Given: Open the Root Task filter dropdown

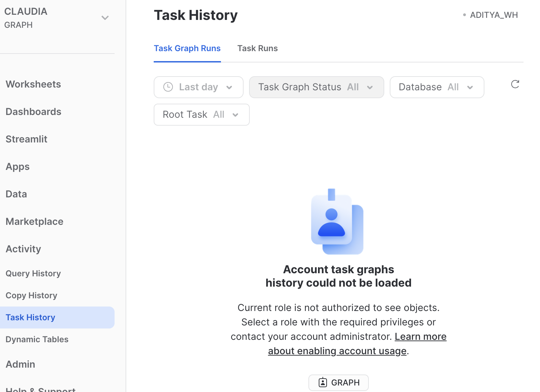Looking at the screenshot, I should click(201, 115).
